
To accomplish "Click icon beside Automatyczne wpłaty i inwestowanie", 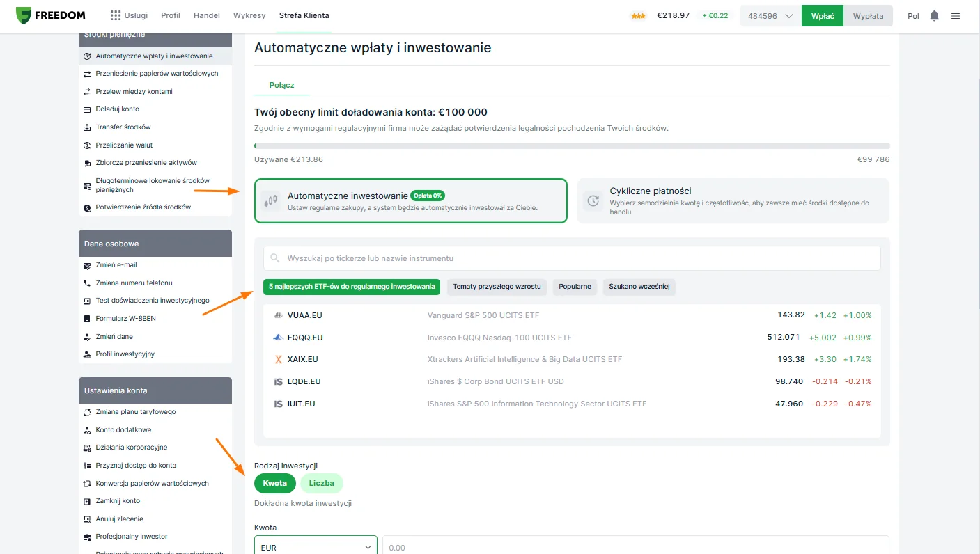I will [x=87, y=56].
